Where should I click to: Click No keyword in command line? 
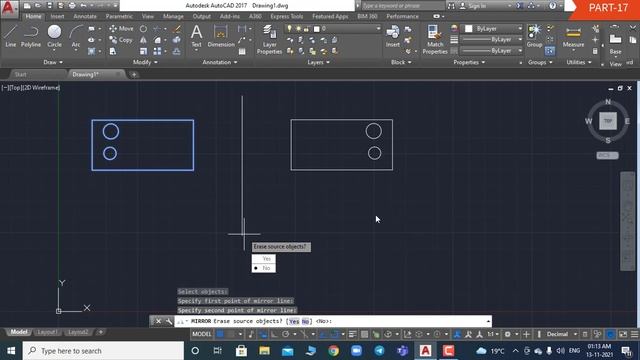(x=305, y=321)
